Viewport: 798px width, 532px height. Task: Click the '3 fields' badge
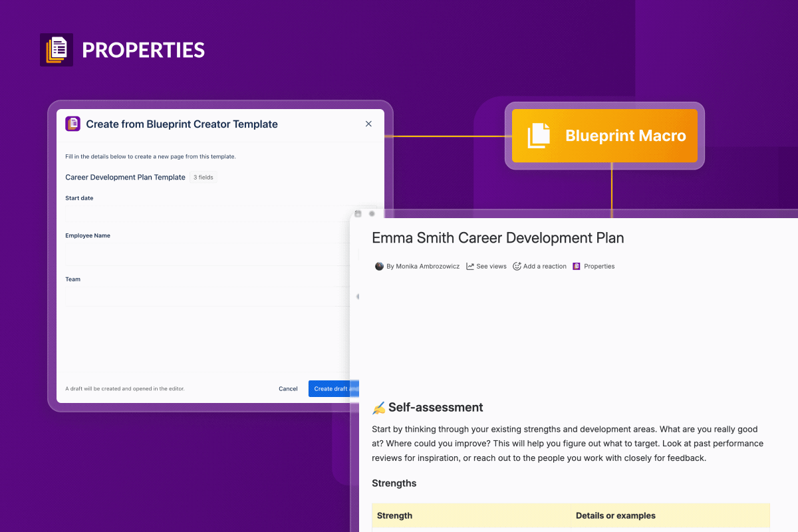pos(203,178)
